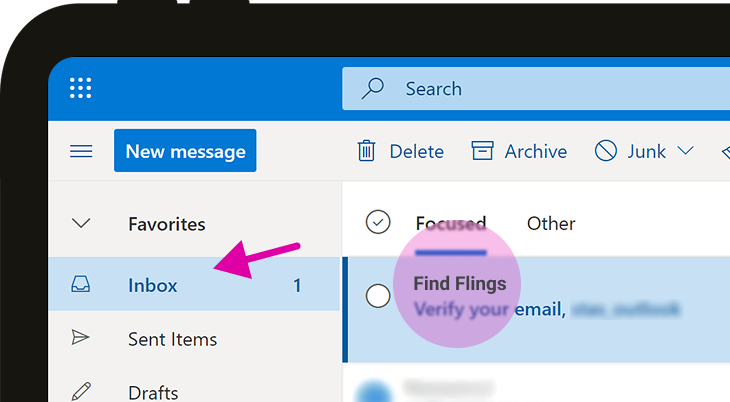Collapse the Favorites section chevron

click(x=81, y=223)
